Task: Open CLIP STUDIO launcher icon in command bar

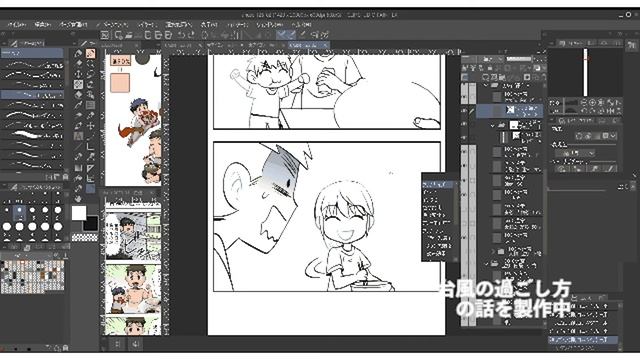Action: (105, 35)
